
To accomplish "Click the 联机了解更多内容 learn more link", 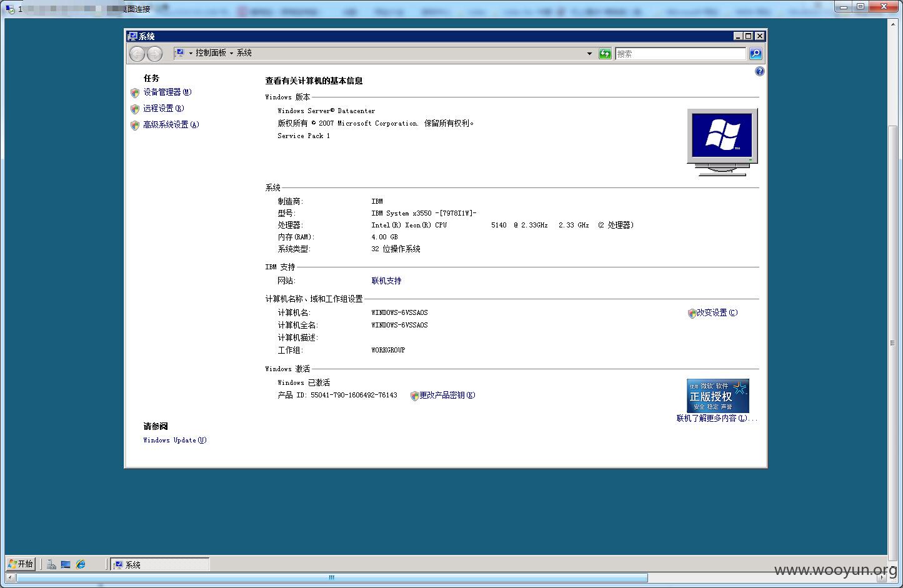I will pos(717,419).
